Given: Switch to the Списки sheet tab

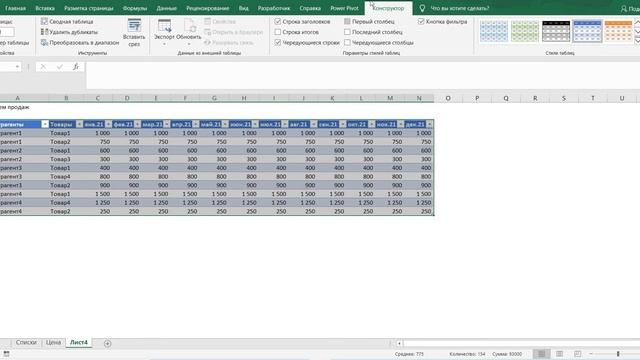Looking at the screenshot, I should click(26, 342).
